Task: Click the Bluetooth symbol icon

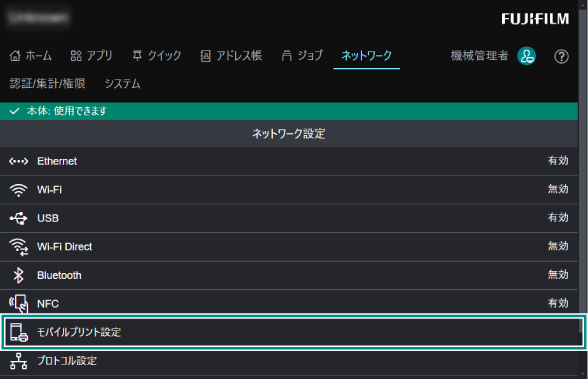Action: tap(18, 275)
